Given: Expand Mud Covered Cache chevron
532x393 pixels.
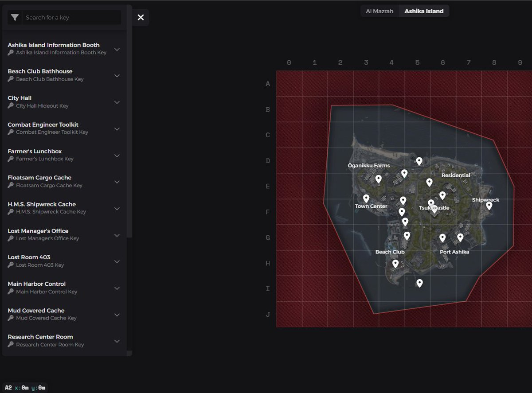Looking at the screenshot, I should (x=117, y=315).
